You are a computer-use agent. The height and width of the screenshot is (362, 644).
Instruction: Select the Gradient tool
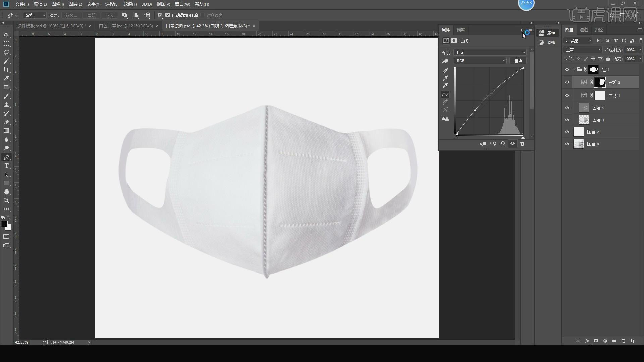pyautogui.click(x=6, y=131)
